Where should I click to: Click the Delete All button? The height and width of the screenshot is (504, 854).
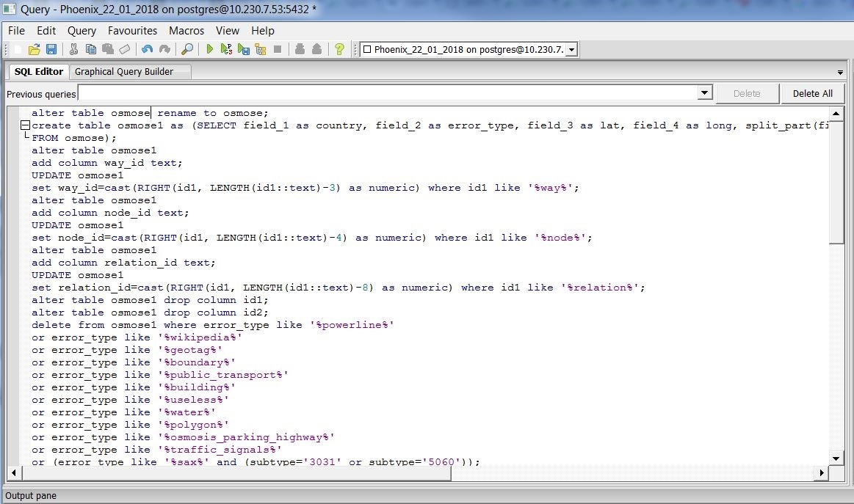point(812,93)
